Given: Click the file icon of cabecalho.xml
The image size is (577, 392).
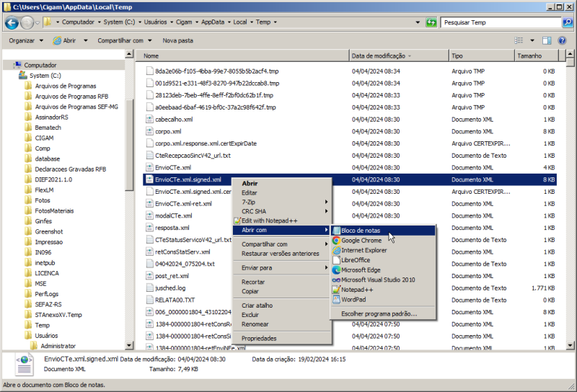Looking at the screenshot, I should [x=149, y=119].
